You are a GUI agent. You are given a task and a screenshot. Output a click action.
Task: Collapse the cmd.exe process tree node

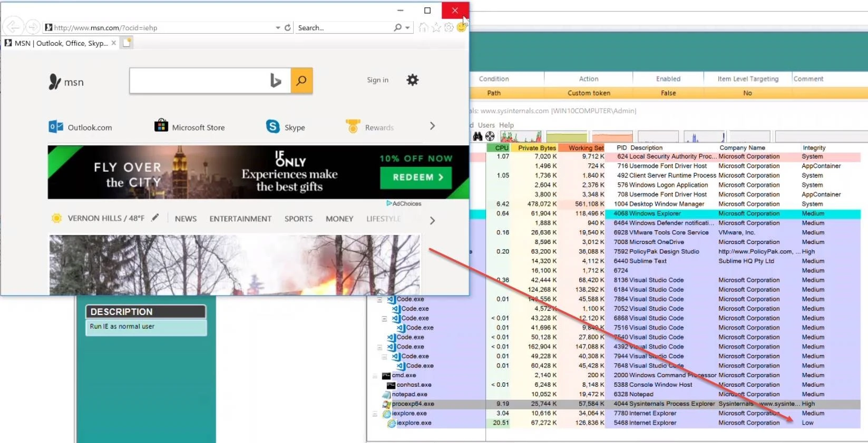[x=375, y=376]
